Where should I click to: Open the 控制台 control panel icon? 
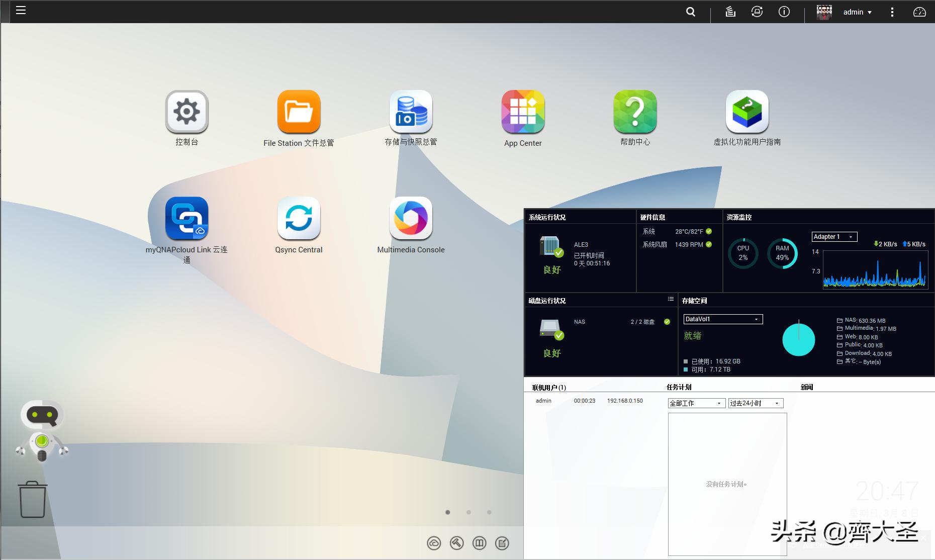pos(186,112)
